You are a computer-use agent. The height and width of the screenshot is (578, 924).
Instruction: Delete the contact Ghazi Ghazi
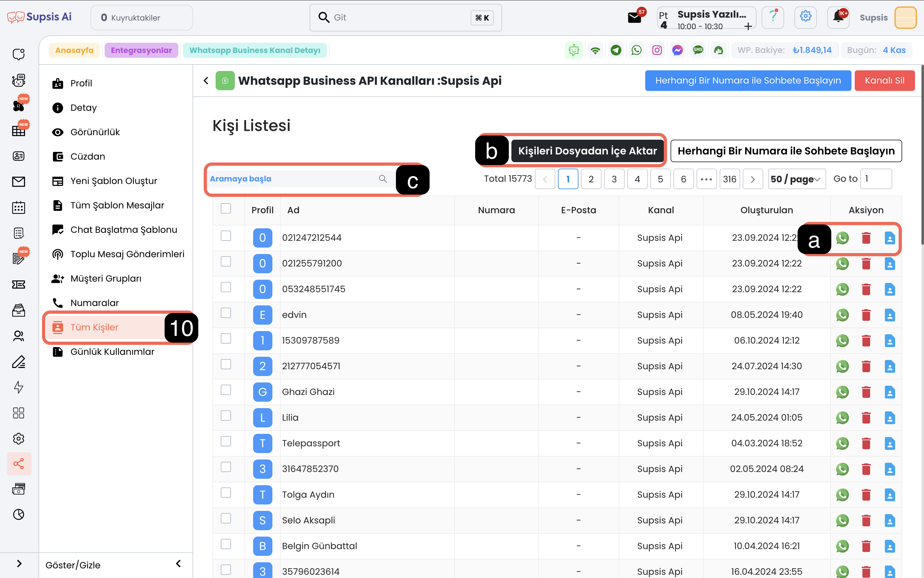866,392
